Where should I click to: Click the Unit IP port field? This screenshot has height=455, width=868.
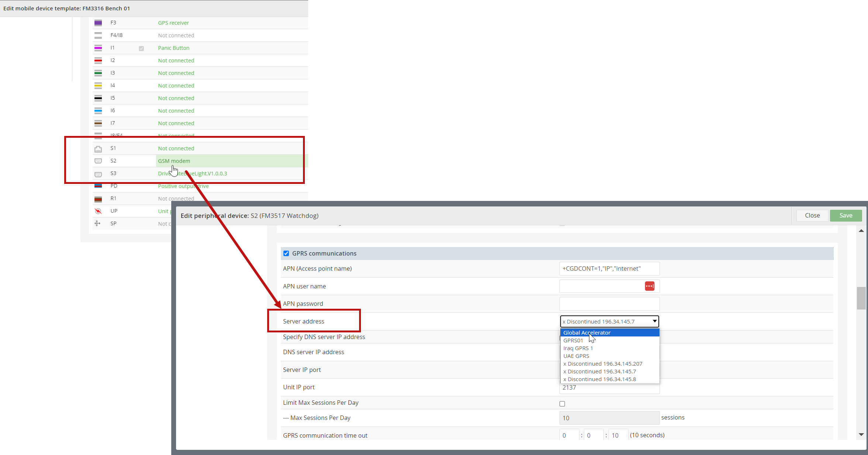point(610,388)
